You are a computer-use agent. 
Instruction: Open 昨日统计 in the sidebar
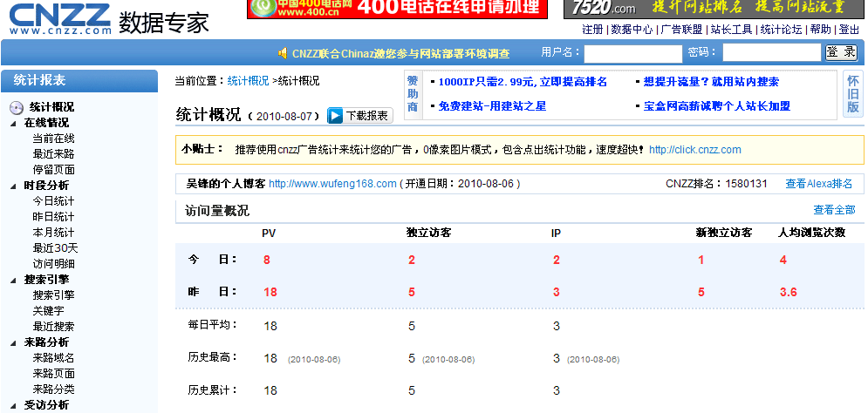click(x=53, y=217)
